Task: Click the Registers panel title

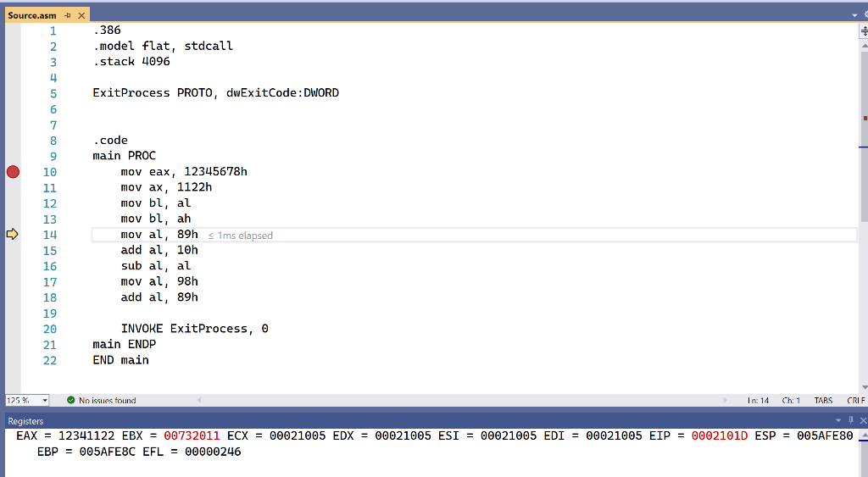Action: (25, 421)
